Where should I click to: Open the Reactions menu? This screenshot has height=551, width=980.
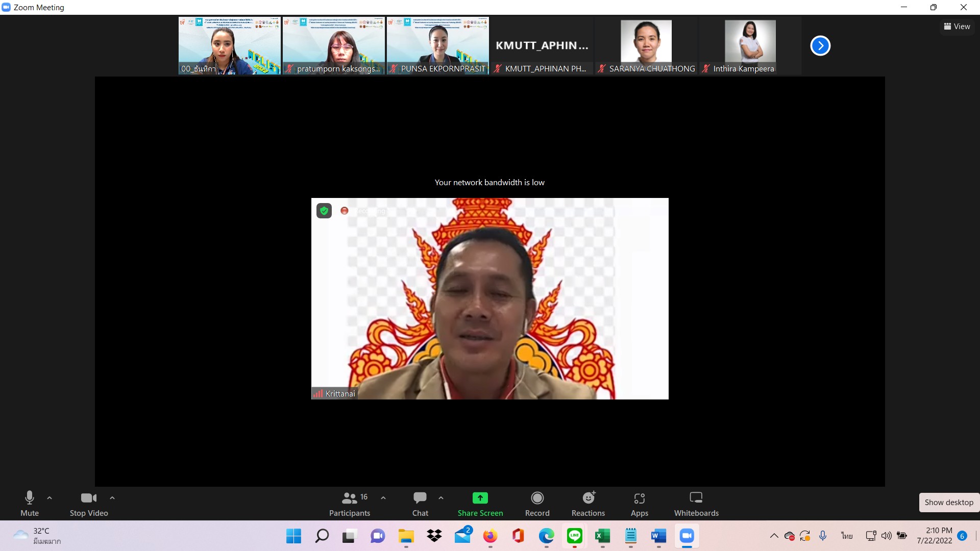point(588,503)
